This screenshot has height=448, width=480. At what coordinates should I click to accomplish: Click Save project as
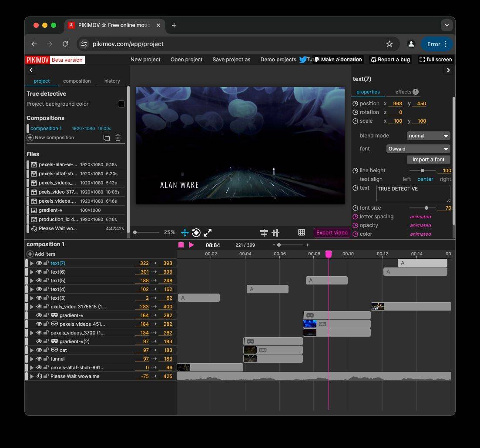click(x=232, y=60)
